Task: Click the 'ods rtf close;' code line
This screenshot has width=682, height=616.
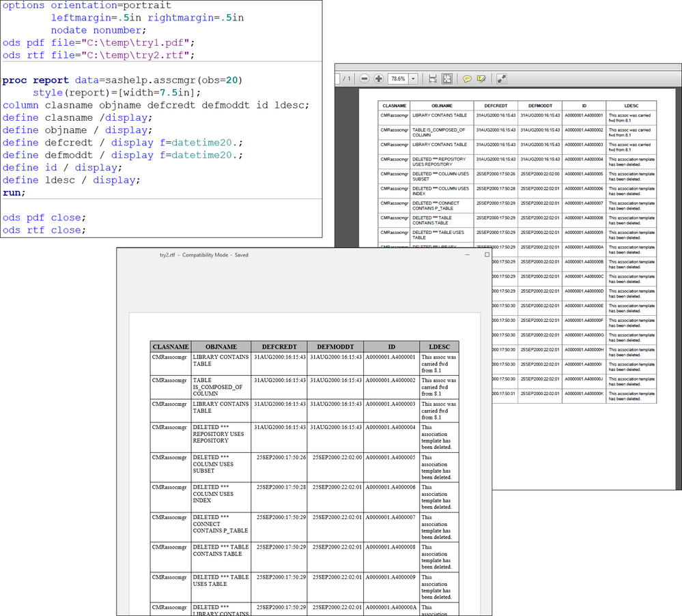Action: pos(45,230)
